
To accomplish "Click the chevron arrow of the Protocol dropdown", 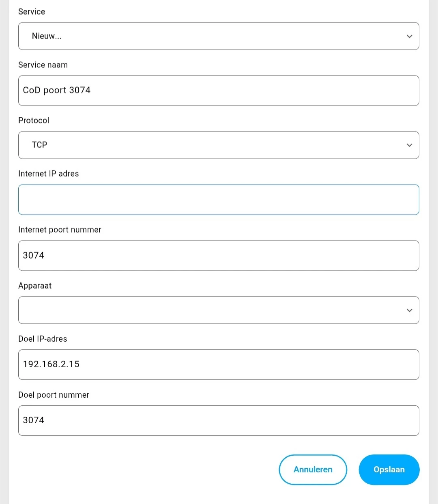I will 409,145.
